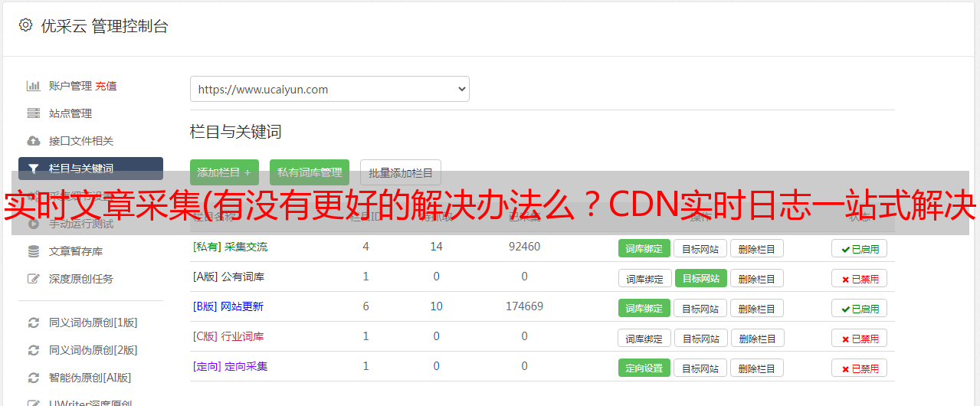Click the green 添加栏目 + button

pyautogui.click(x=225, y=172)
